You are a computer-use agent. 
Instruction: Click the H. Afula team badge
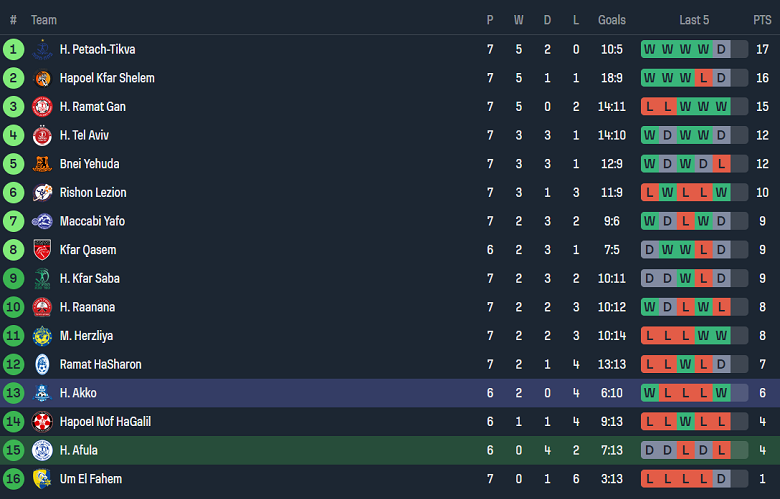coord(42,450)
